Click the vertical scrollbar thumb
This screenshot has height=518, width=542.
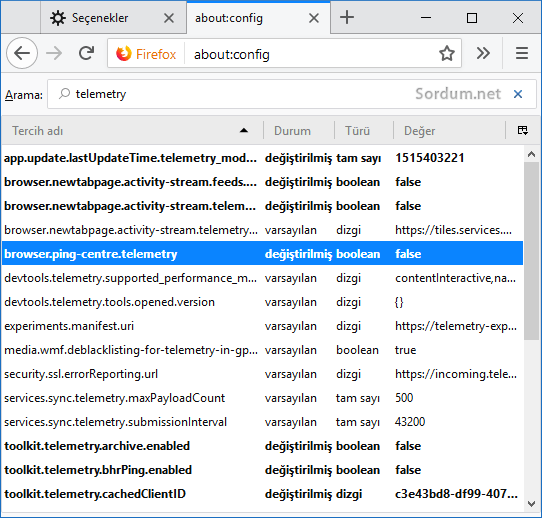coord(531,251)
